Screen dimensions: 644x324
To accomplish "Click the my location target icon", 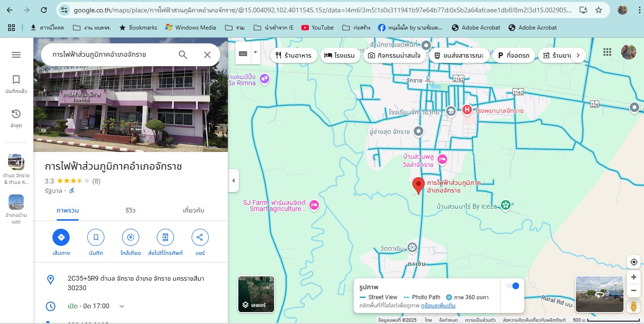I will click(x=634, y=262).
